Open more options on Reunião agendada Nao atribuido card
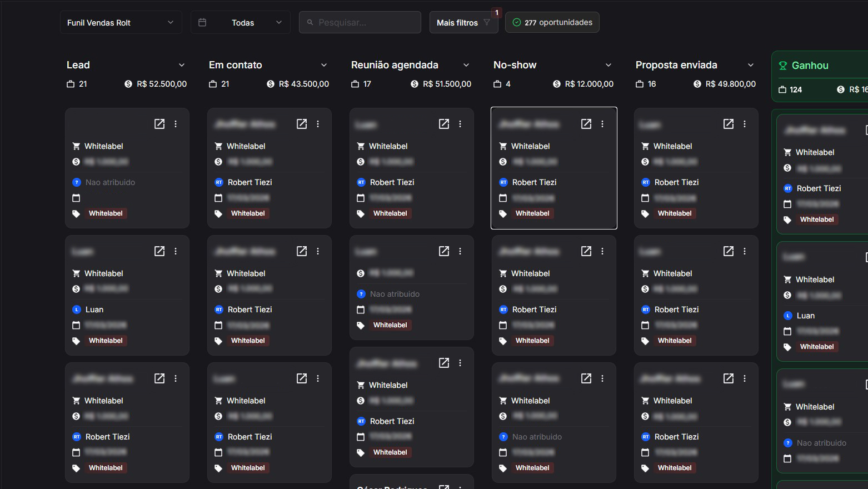 point(460,251)
